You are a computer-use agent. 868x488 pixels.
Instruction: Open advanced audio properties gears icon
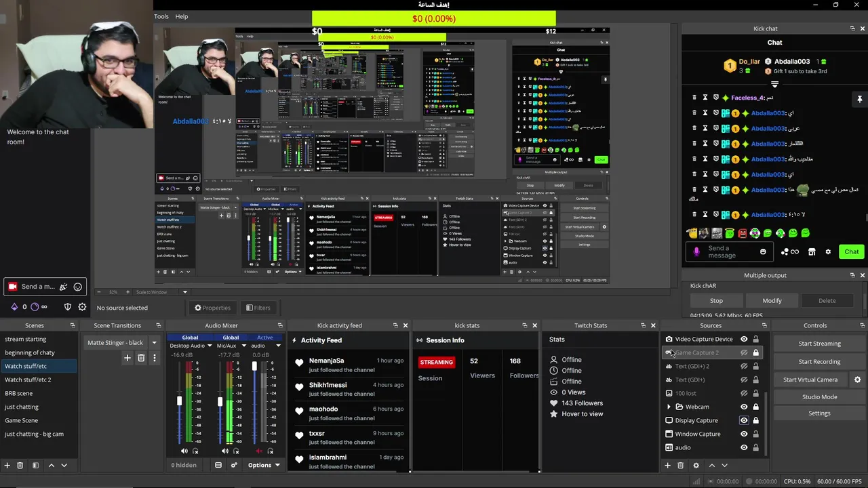(x=234, y=465)
